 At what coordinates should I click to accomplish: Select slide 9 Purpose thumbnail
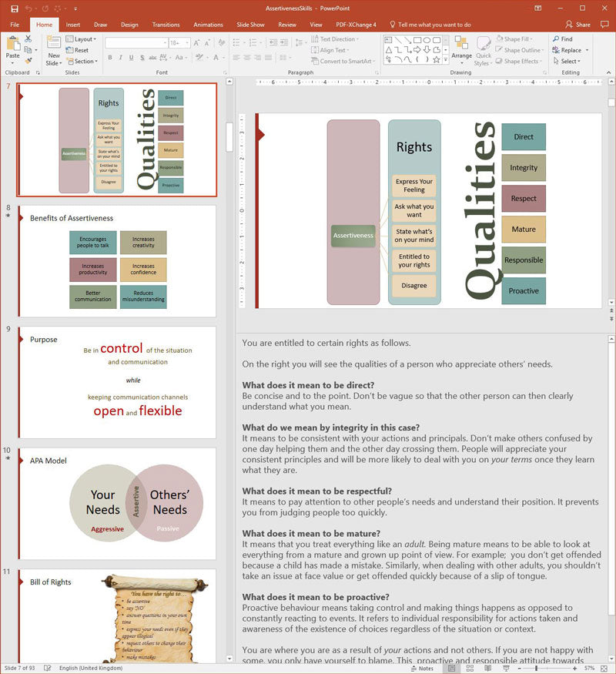[117, 382]
